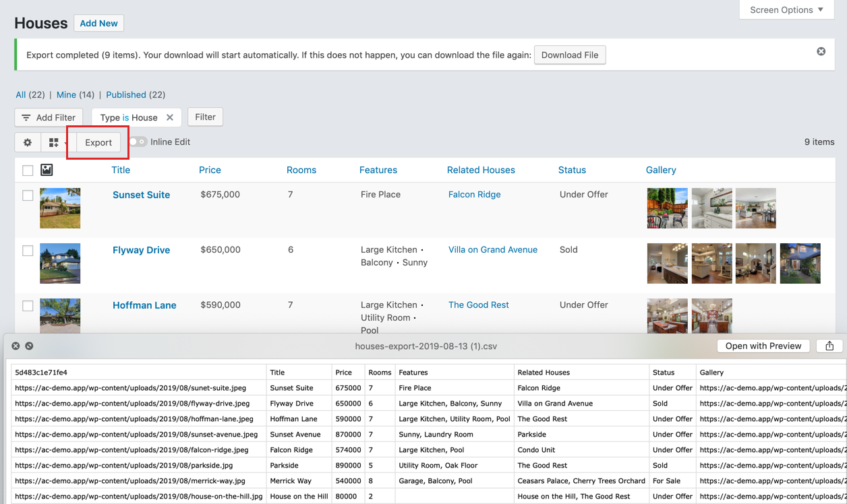Click the Add New button

(x=98, y=23)
